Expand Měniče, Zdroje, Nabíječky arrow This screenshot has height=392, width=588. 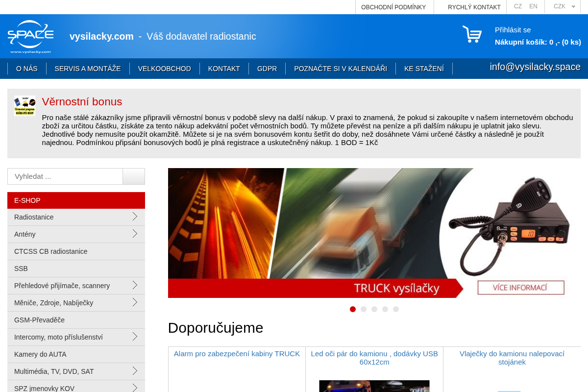click(135, 302)
